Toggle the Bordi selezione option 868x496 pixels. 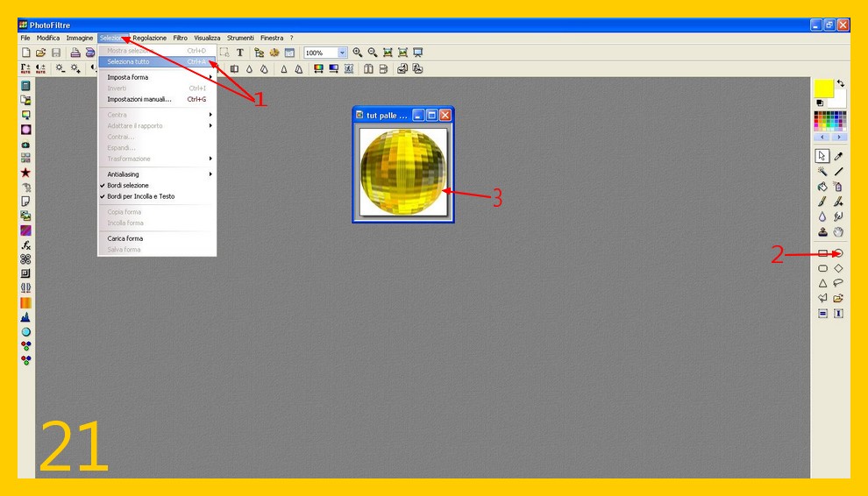pyautogui.click(x=128, y=186)
